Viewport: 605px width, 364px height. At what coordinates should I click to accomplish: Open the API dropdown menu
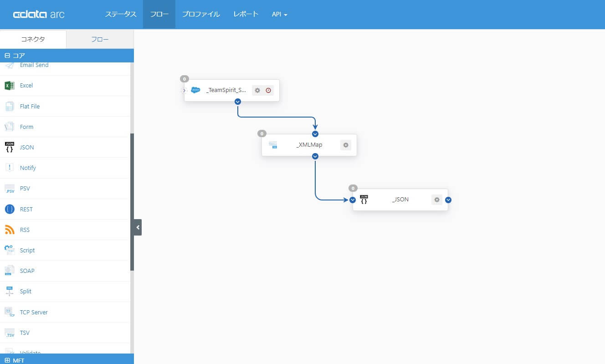tap(279, 14)
